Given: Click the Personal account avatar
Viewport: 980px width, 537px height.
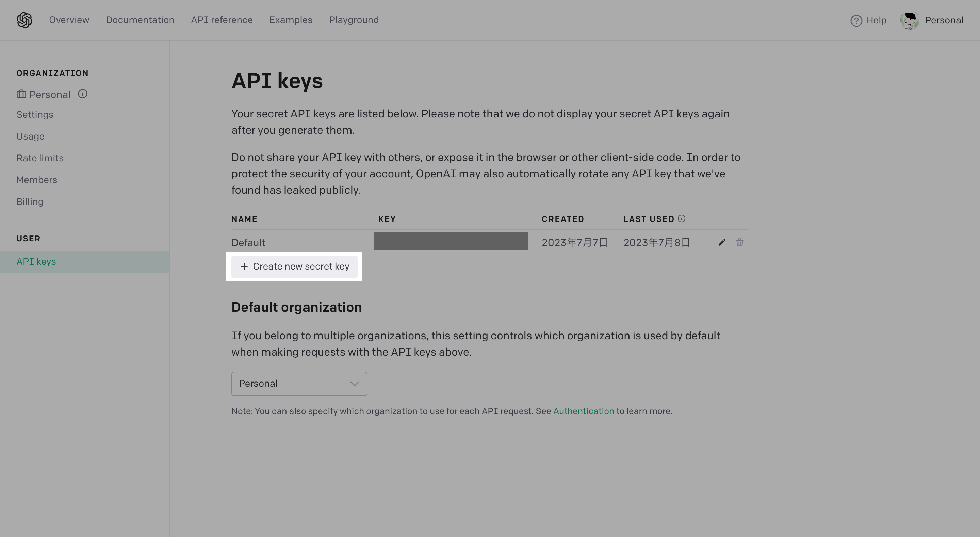Looking at the screenshot, I should click(x=910, y=20).
